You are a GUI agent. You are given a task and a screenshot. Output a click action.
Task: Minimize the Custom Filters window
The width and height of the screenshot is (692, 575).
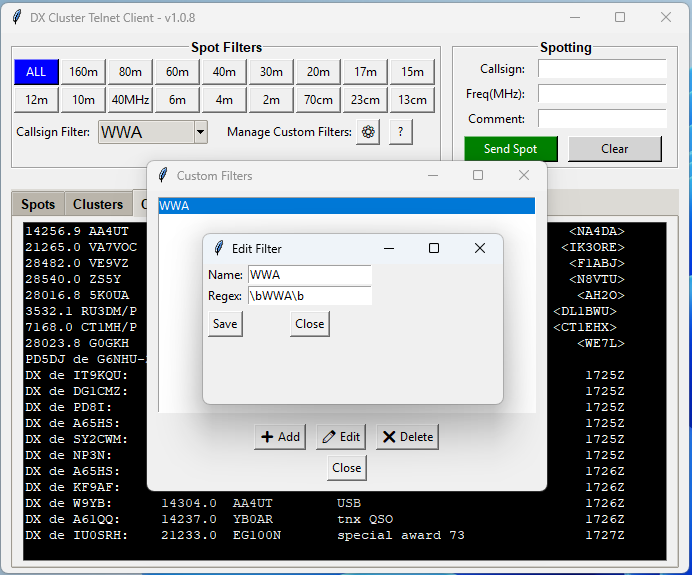point(432,175)
